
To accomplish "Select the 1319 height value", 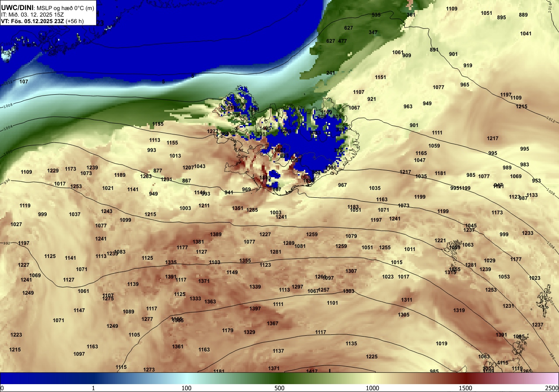I will pyautogui.click(x=459, y=310).
